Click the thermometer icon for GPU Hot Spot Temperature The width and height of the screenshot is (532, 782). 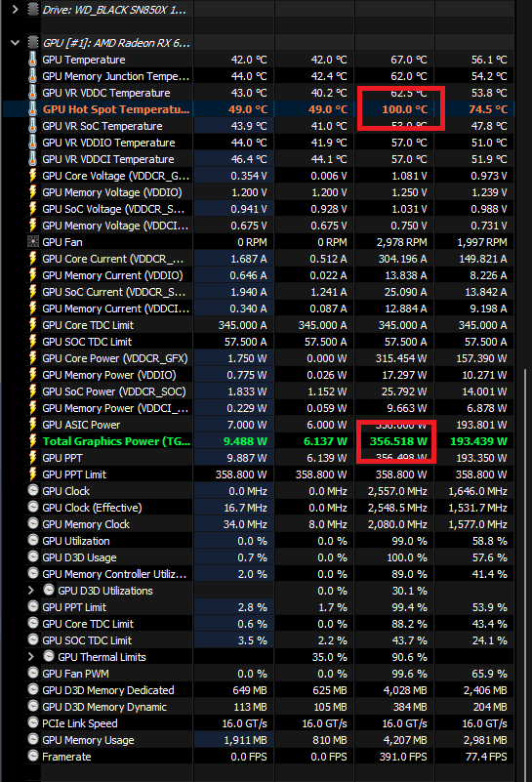(33, 109)
